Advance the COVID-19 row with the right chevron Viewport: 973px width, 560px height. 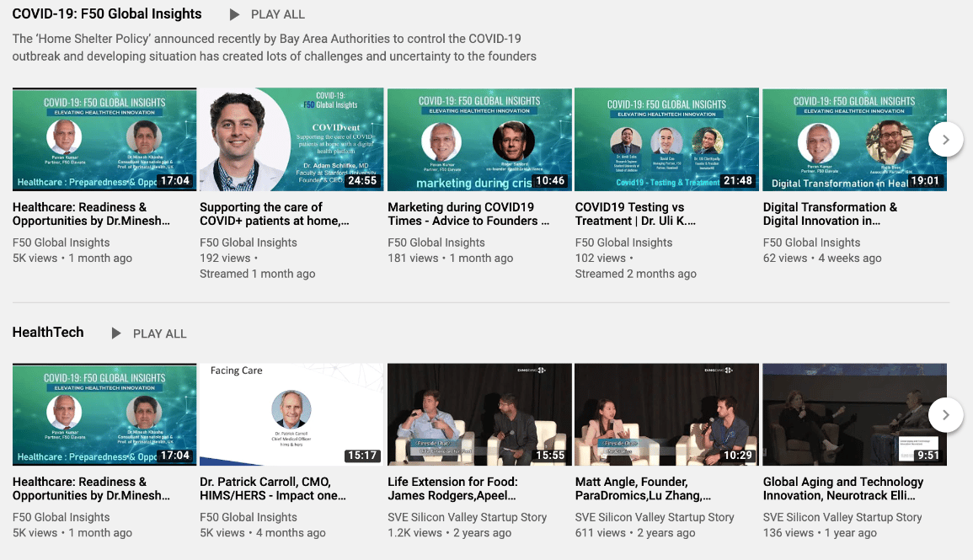(946, 140)
